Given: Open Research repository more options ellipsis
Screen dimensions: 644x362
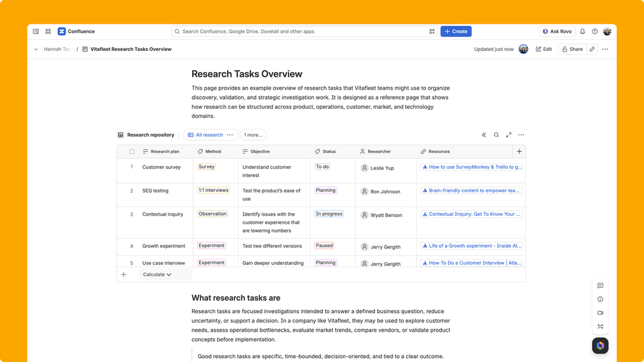Looking at the screenshot, I should point(521,135).
